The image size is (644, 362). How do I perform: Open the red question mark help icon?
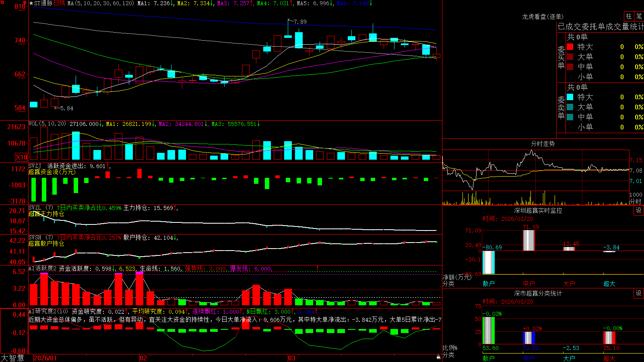click(25, 3)
